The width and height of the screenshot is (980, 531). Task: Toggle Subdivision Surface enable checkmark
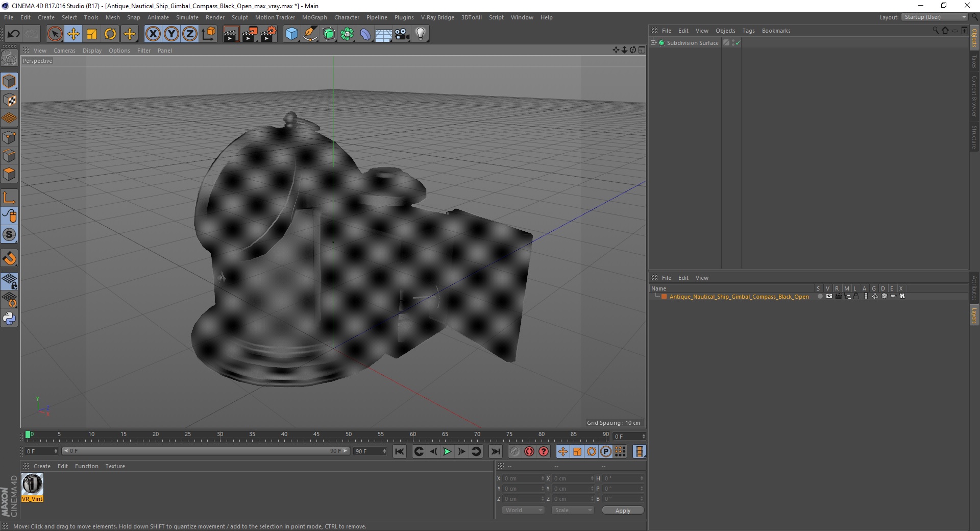(x=738, y=43)
